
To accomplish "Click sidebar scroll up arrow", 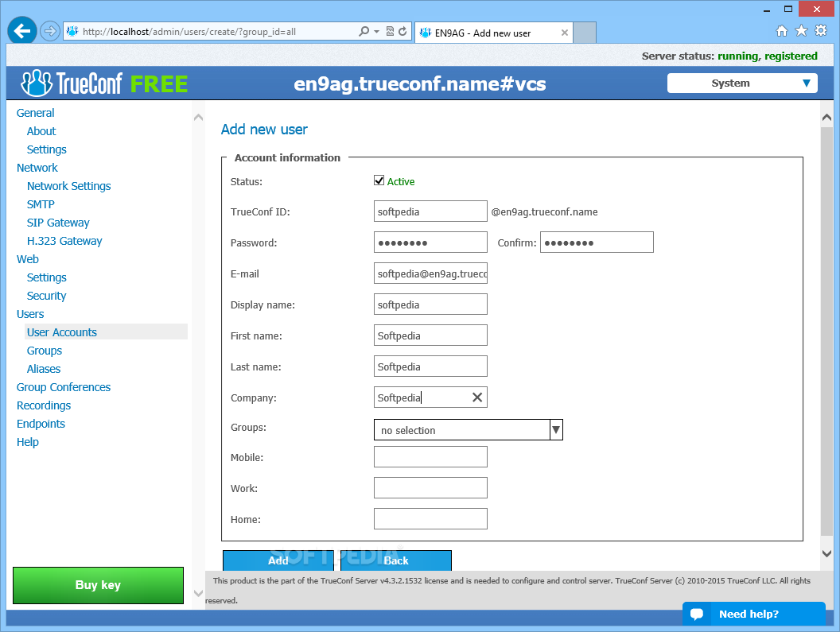I will [x=198, y=118].
